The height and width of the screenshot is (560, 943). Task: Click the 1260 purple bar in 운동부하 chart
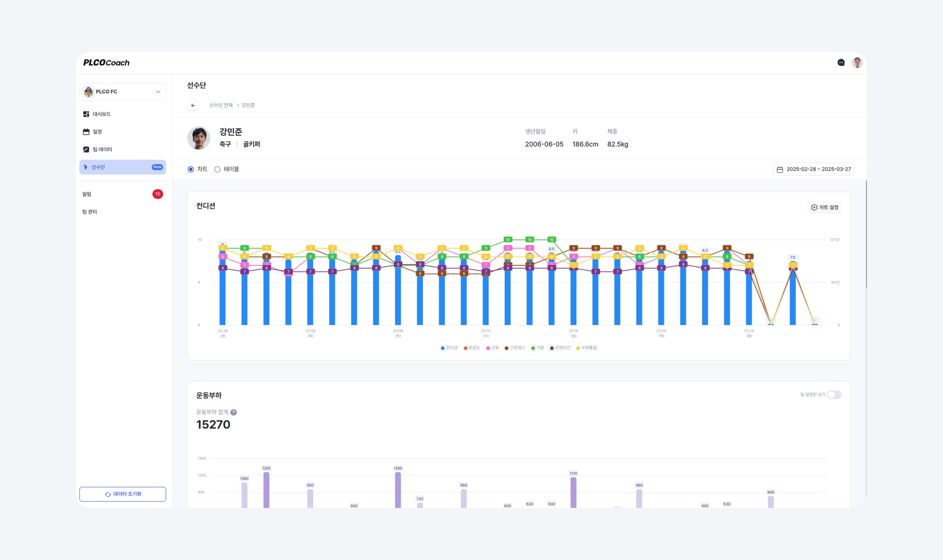coord(266,489)
